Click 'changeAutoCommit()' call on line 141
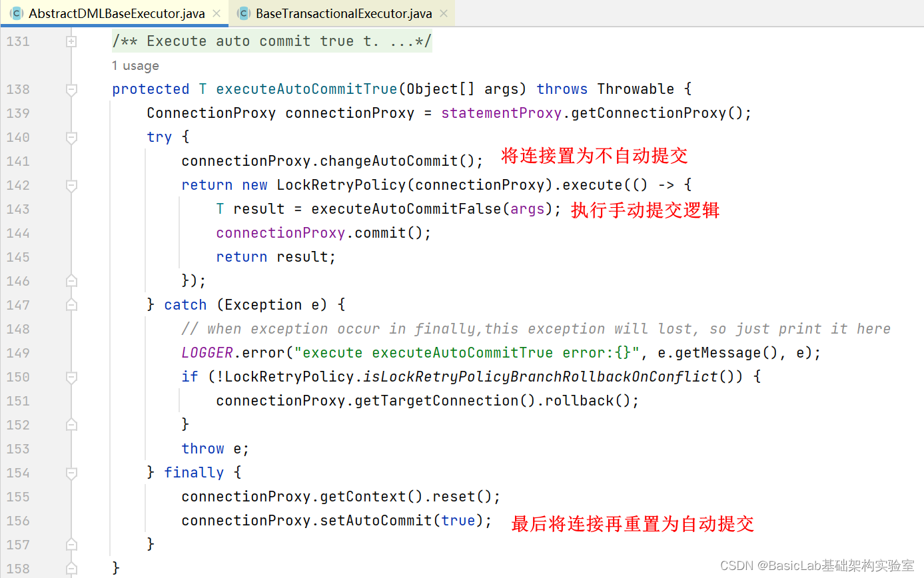The image size is (924, 578). [x=398, y=161]
